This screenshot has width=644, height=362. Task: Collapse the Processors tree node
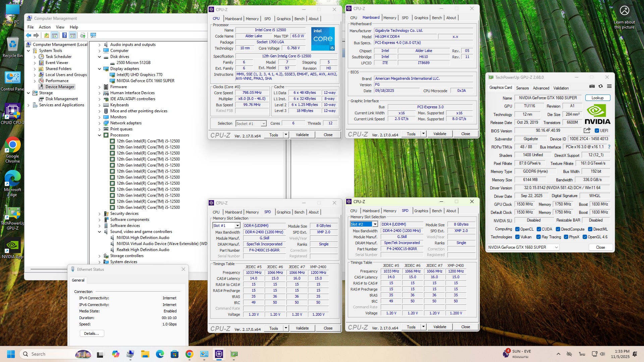[100, 135]
